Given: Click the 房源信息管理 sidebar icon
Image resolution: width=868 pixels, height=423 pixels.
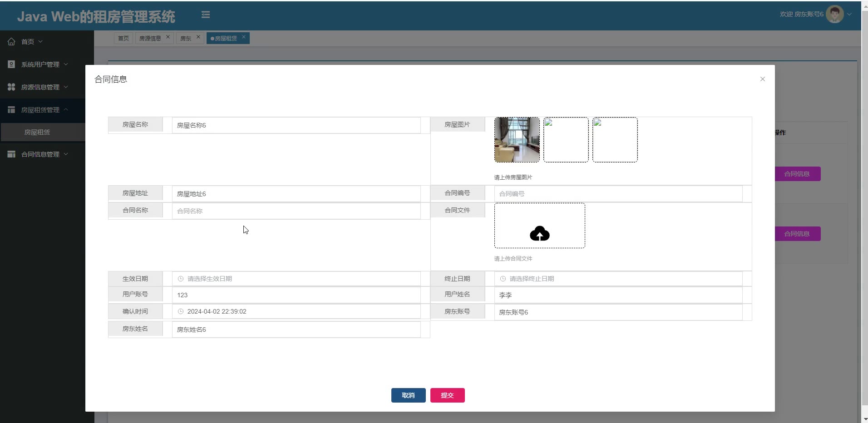Looking at the screenshot, I should pyautogui.click(x=11, y=87).
